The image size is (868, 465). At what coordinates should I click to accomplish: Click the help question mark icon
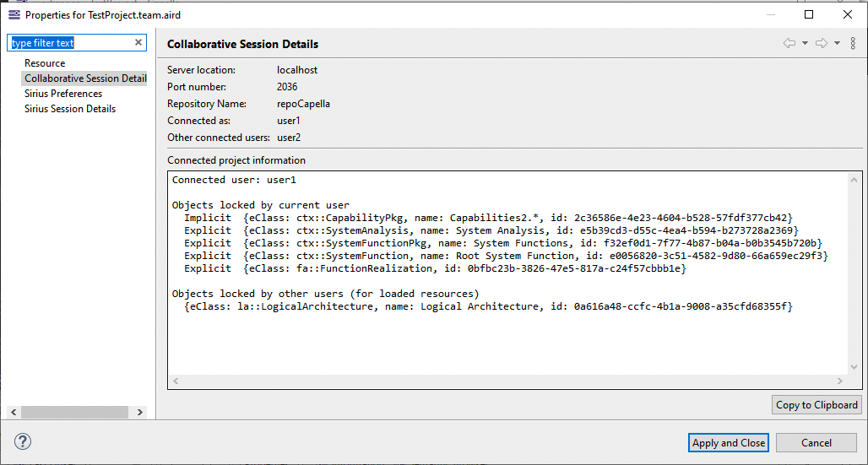tap(23, 441)
